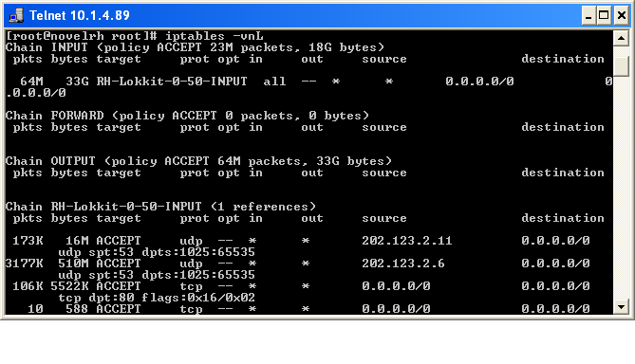Click 'Chain OUTPUT' header line
This screenshot has height=364, width=635.
198,161
